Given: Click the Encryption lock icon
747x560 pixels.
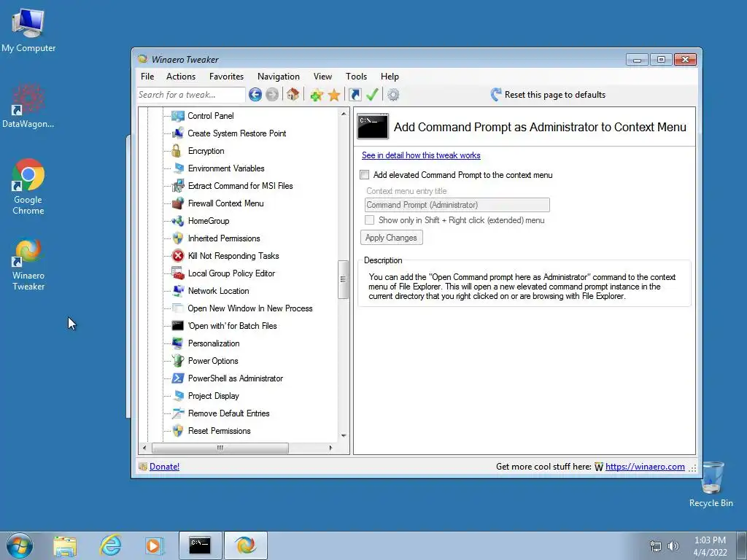Looking at the screenshot, I should tap(177, 151).
